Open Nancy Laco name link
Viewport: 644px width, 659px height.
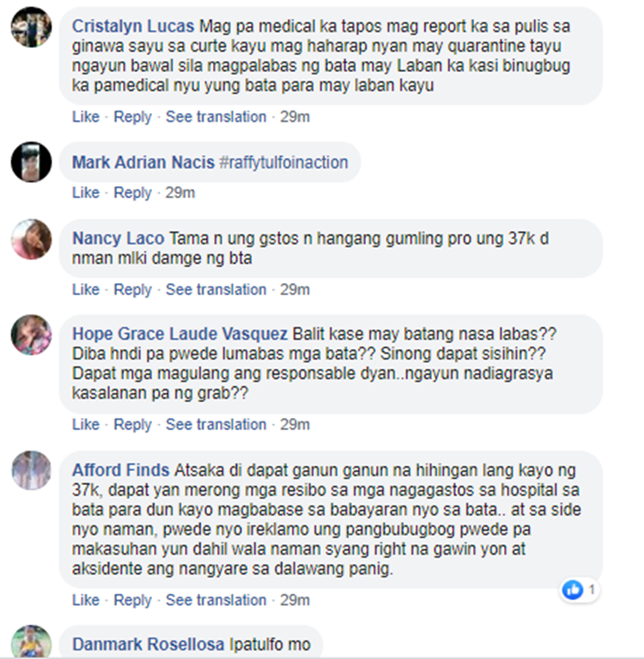118,239
